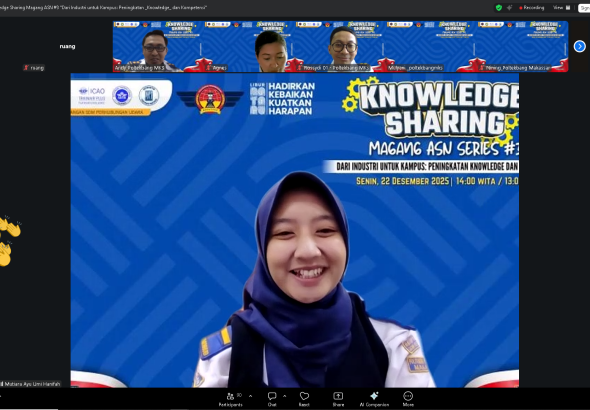
Task: Open the Chat panel
Action: pyautogui.click(x=272, y=399)
